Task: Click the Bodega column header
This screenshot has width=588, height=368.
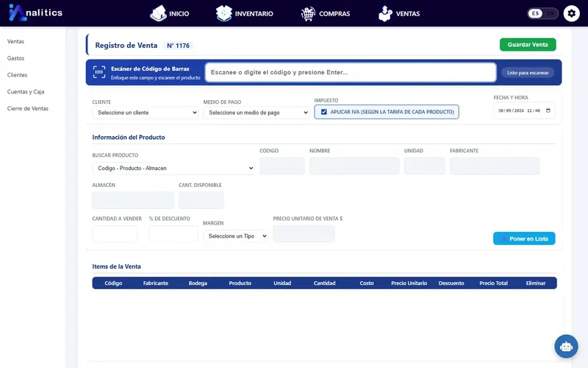Action: [x=198, y=283]
